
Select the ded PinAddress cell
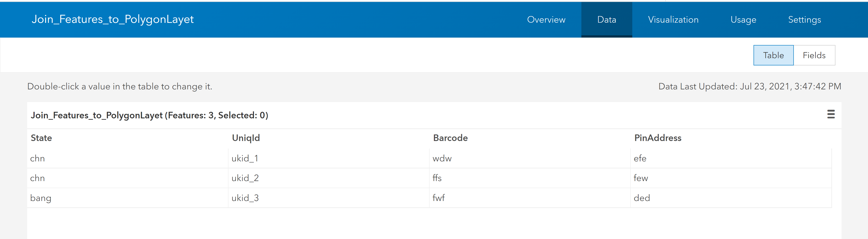pos(642,198)
